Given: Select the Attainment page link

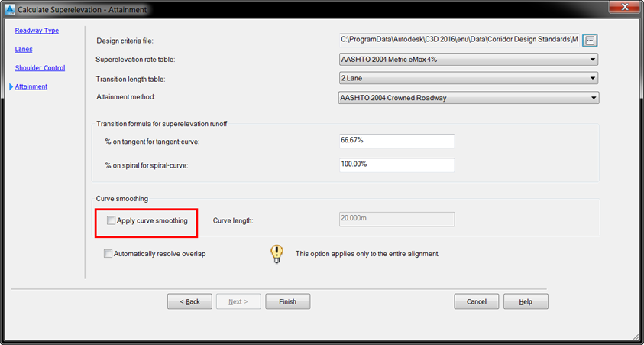Looking at the screenshot, I should (x=31, y=86).
